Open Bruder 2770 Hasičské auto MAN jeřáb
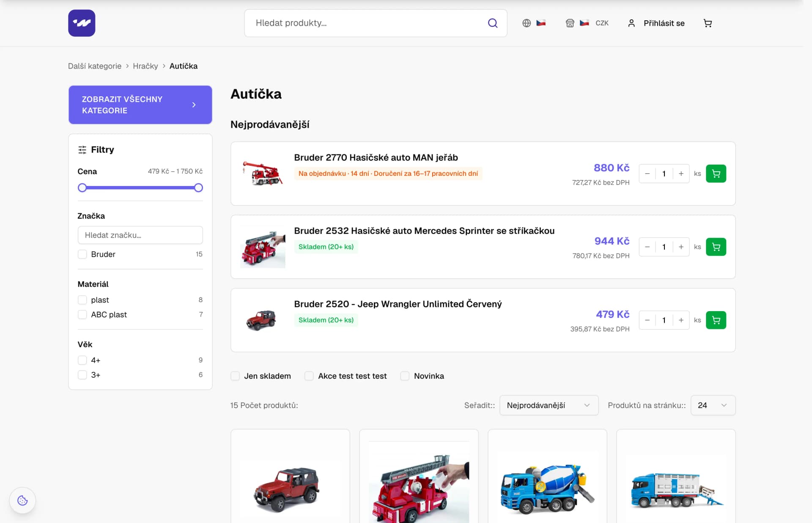Image resolution: width=812 pixels, height=523 pixels. (x=376, y=158)
